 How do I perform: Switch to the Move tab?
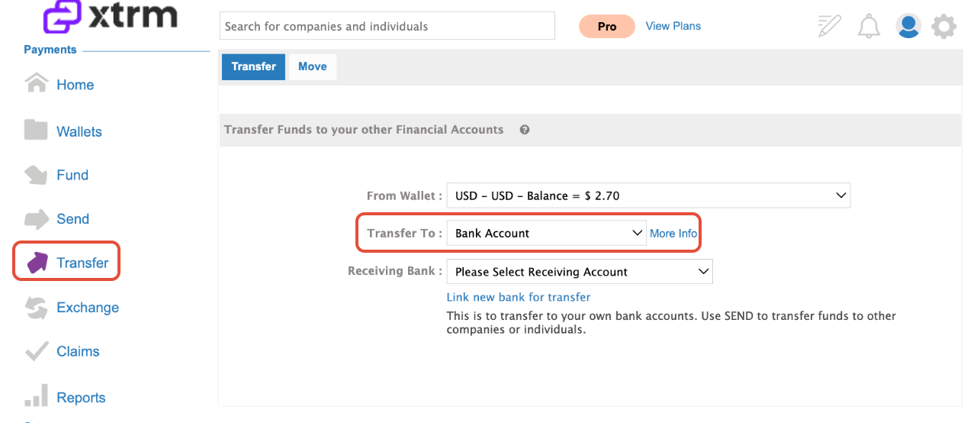[x=313, y=66]
